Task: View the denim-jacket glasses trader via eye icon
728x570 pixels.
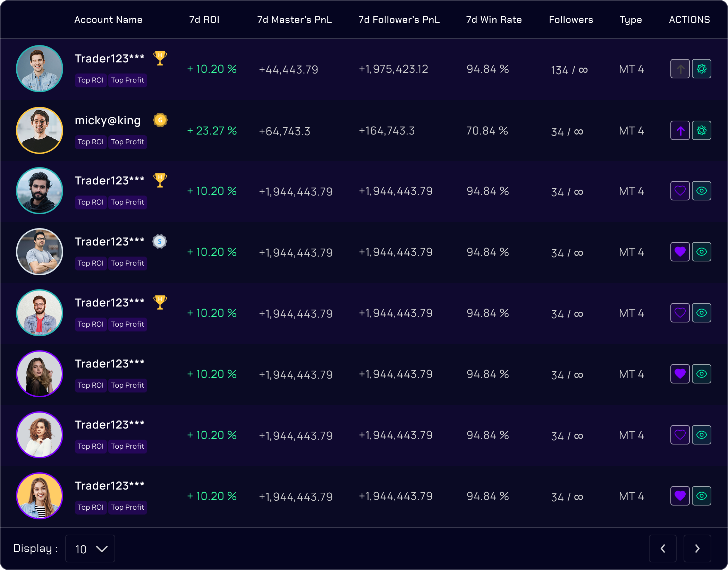Action: tap(701, 313)
